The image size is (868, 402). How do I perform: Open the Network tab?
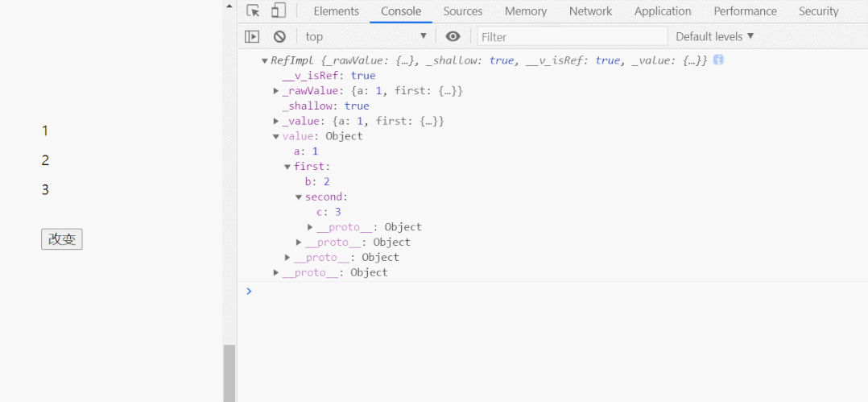coord(590,11)
